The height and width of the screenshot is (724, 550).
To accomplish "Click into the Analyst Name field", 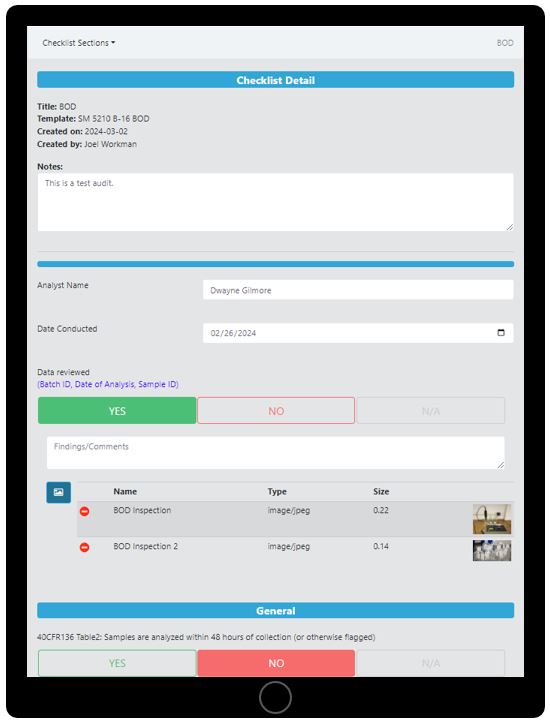I will click(358, 290).
